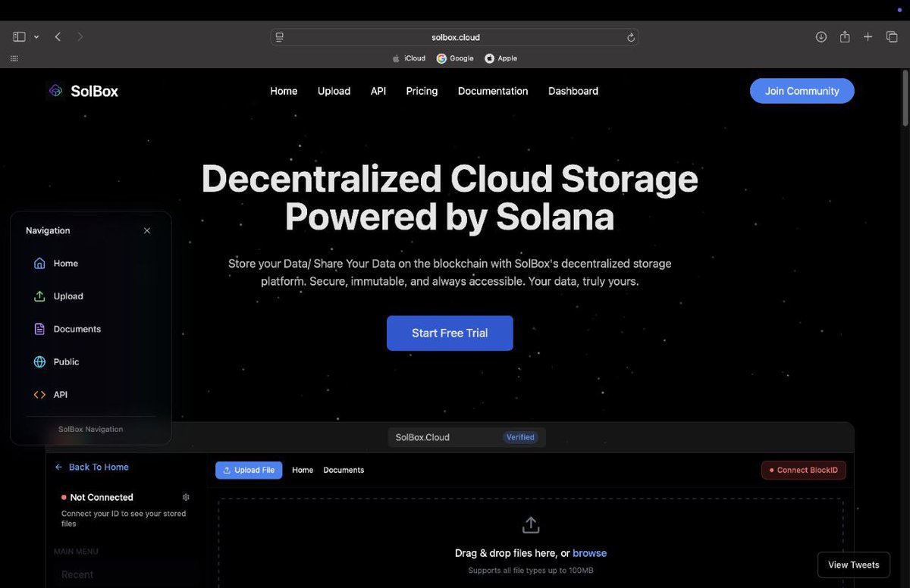
Task: Click the Connect BlockID button
Action: 803,471
